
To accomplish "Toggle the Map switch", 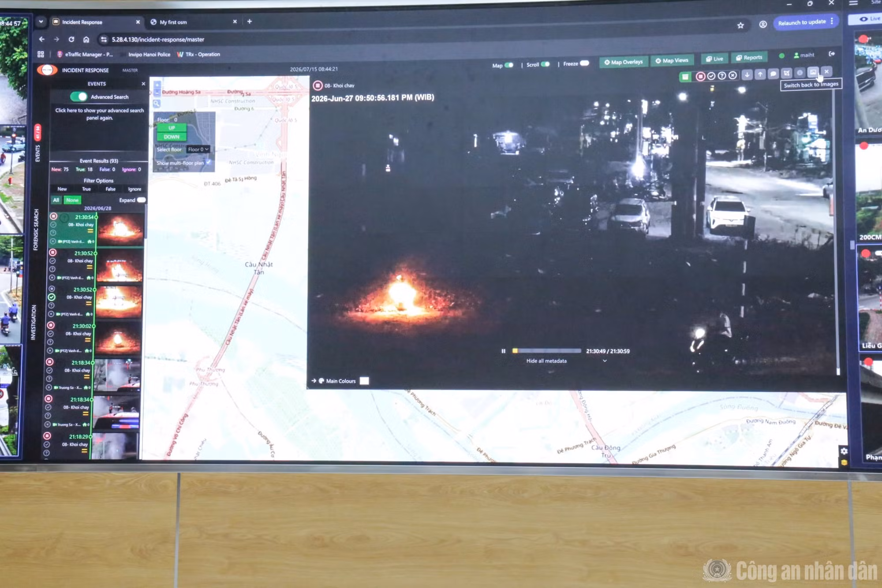I will pyautogui.click(x=509, y=65).
